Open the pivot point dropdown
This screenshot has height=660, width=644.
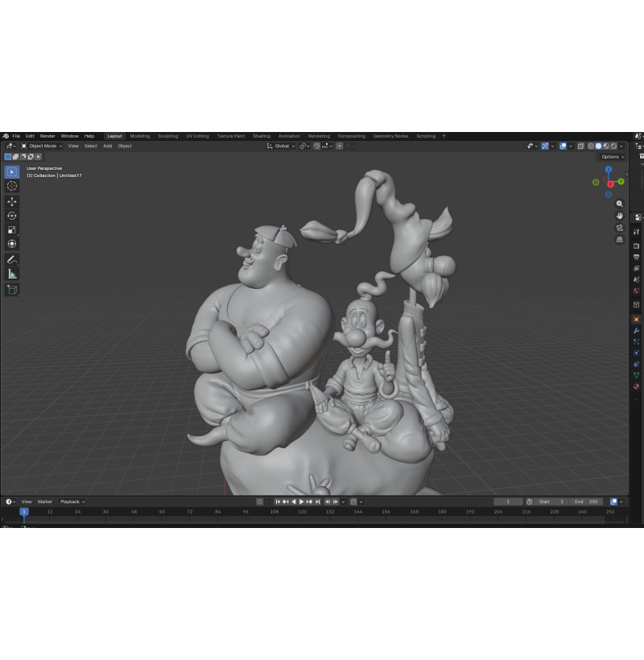coord(305,146)
